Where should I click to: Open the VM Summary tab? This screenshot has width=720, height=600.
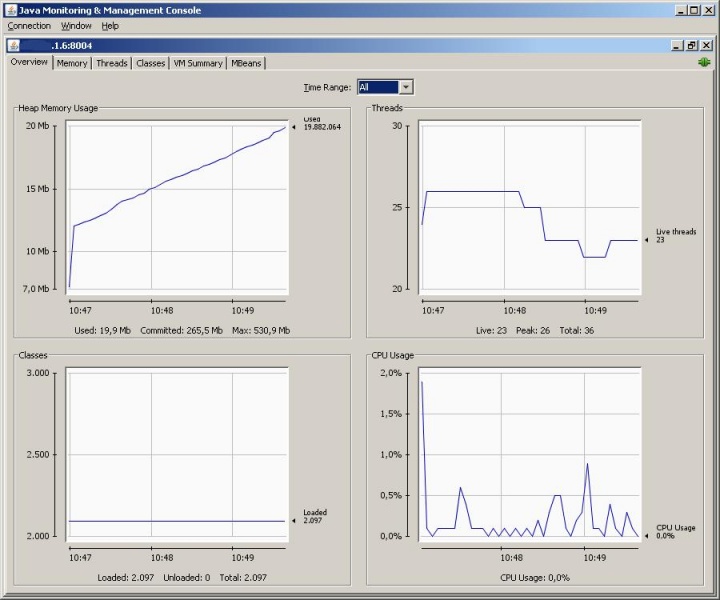click(198, 63)
